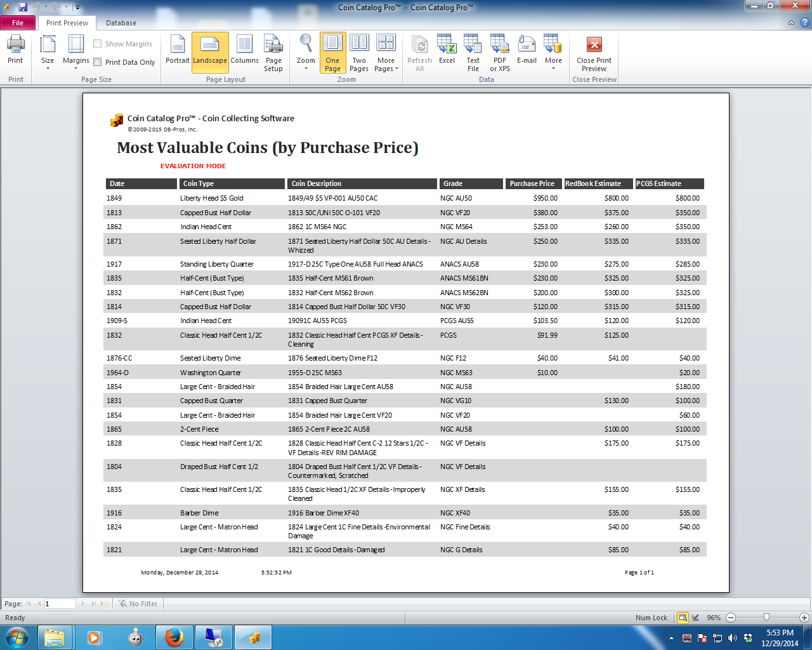Click the No Filter indicator
The image size is (812, 650).
[x=138, y=604]
